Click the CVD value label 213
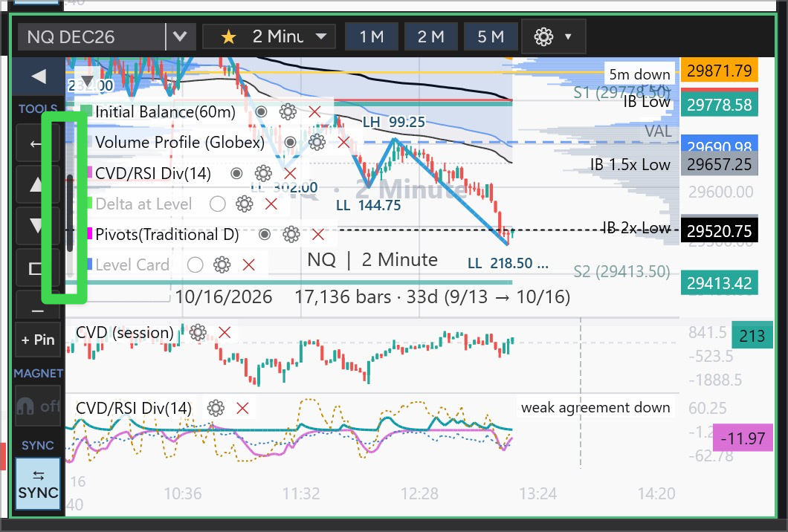Viewport: 788px width, 532px height. coord(752,336)
